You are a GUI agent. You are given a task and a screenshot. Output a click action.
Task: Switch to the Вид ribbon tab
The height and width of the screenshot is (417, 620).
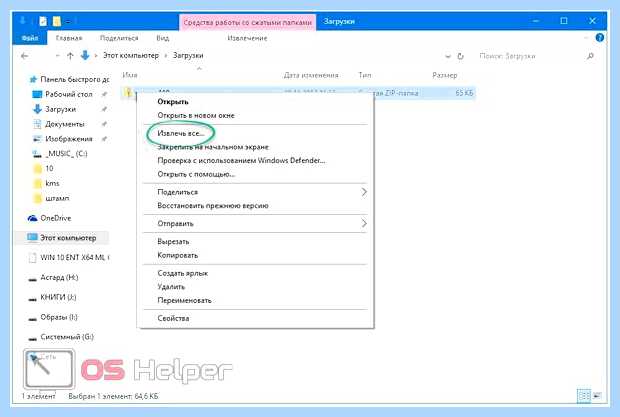pyautogui.click(x=163, y=38)
